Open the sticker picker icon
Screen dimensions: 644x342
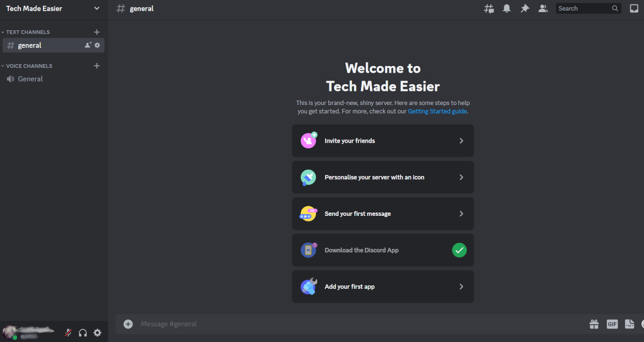pyautogui.click(x=629, y=324)
